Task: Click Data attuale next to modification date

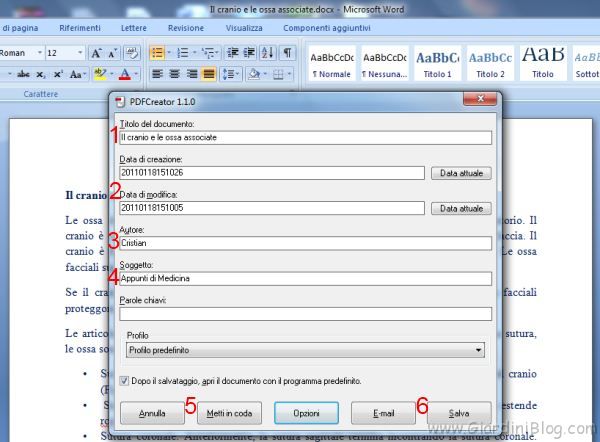Action: coord(461,209)
